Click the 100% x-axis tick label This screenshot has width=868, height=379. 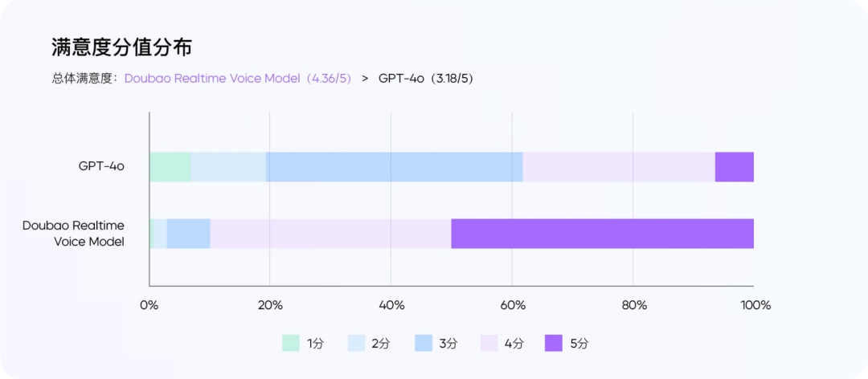coord(755,305)
